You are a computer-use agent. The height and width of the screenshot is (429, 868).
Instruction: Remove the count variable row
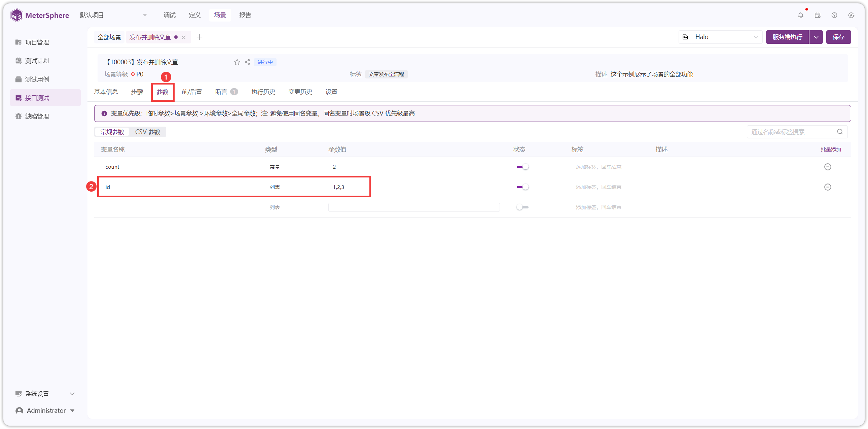[x=827, y=167]
